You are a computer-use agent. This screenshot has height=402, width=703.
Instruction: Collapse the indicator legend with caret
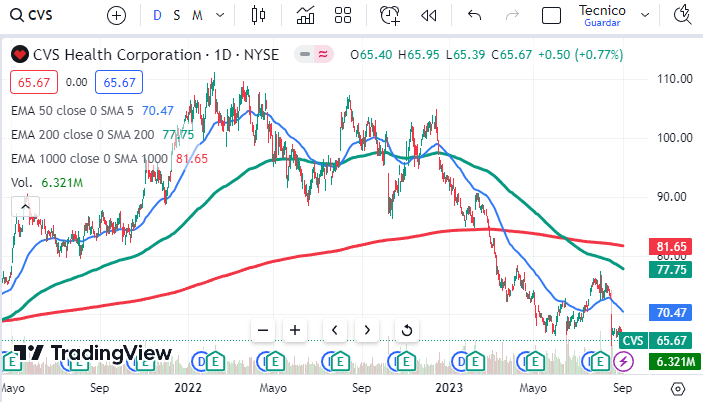click(25, 207)
